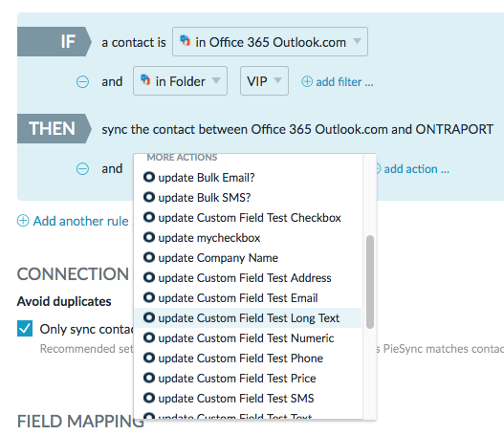Choose 'update Custom Field Test Phone'

click(x=248, y=359)
